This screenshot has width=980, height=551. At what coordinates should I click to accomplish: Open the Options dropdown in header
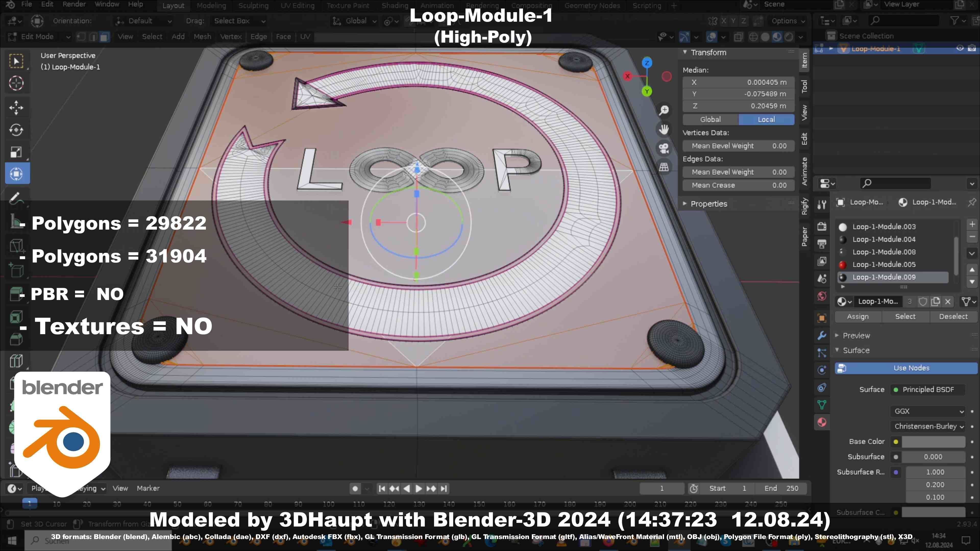tap(788, 21)
